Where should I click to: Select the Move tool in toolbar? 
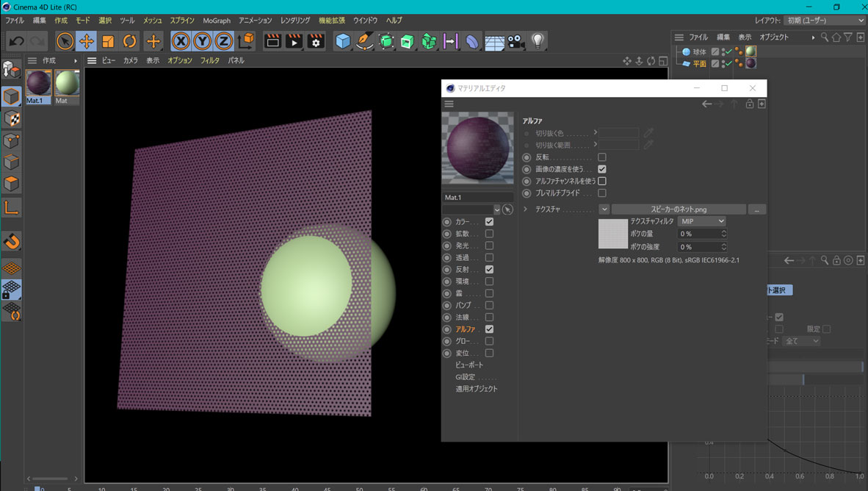point(86,41)
